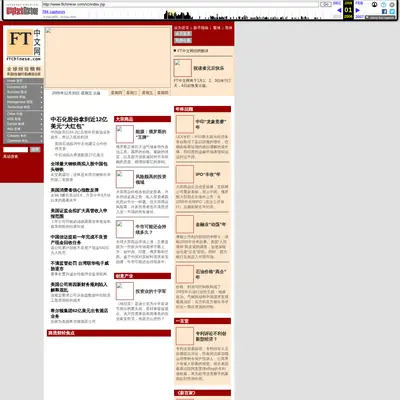This screenshot has height=400, width=400.
Task: Open headline about 美国消费者信心指数反弹
Action: pos(74,190)
